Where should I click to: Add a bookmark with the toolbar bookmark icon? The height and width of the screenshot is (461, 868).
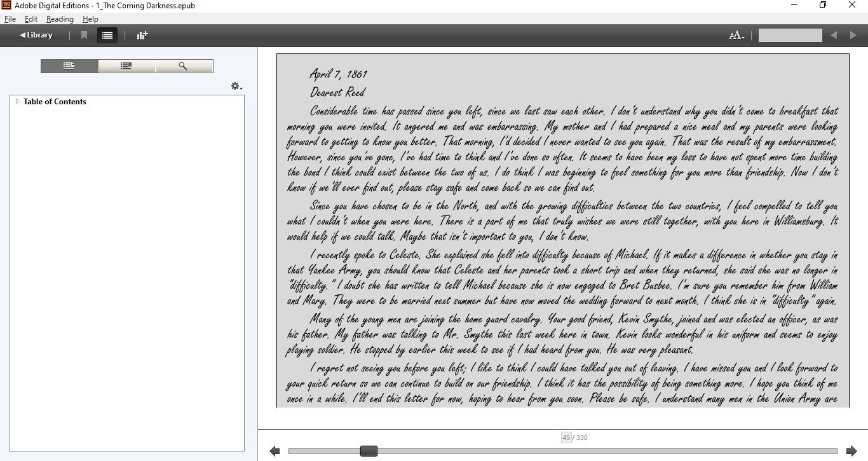click(84, 36)
